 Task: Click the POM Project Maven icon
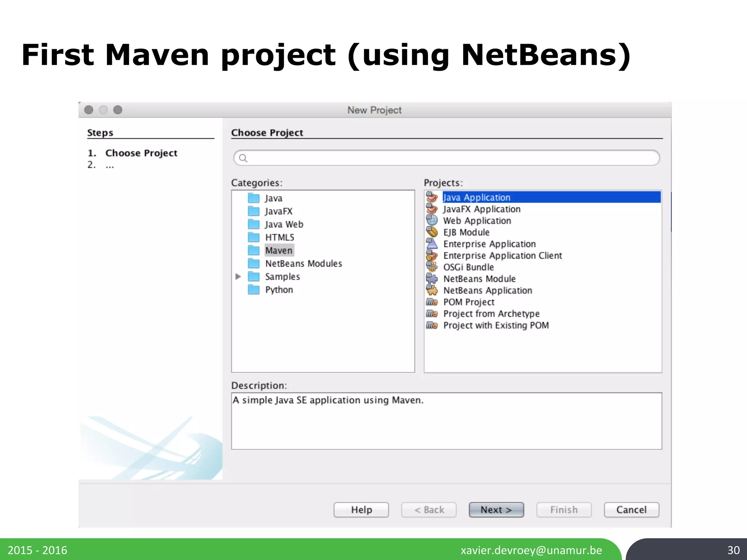click(x=432, y=302)
